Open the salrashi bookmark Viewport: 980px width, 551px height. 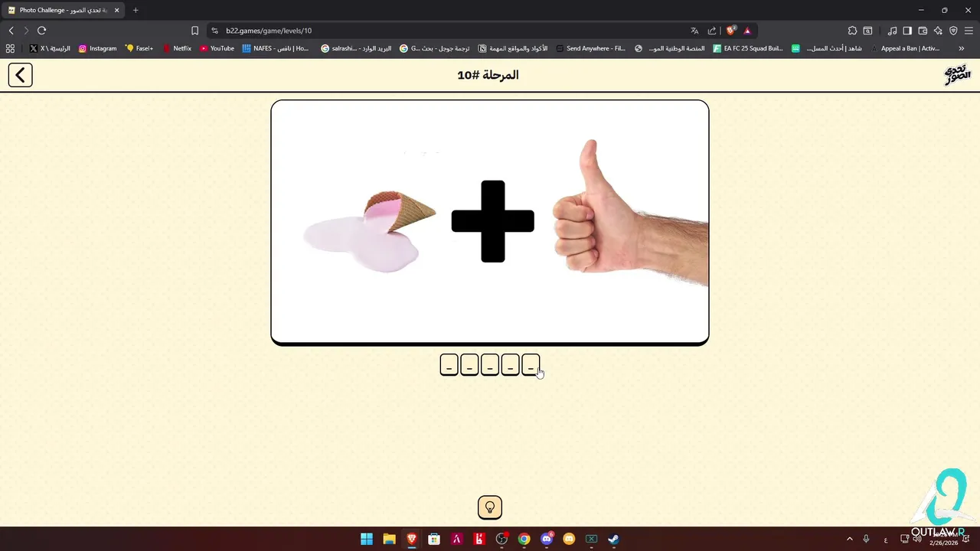tap(356, 48)
